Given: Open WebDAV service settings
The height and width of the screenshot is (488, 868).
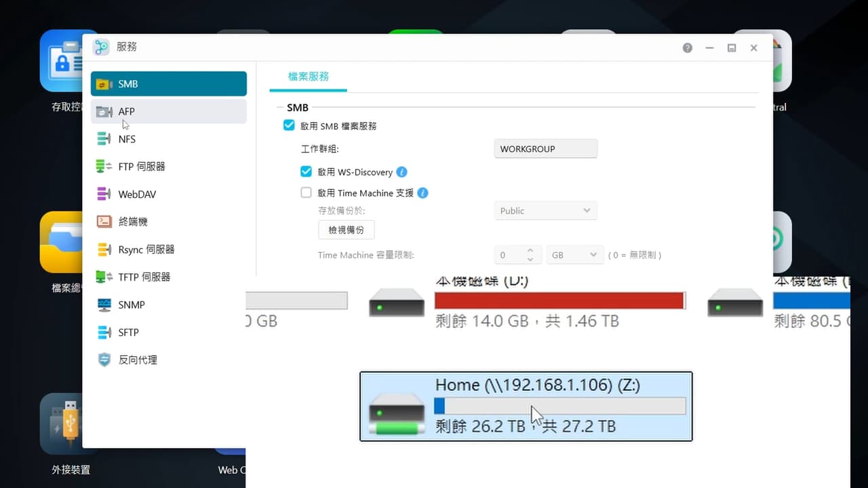Looking at the screenshot, I should [168, 194].
